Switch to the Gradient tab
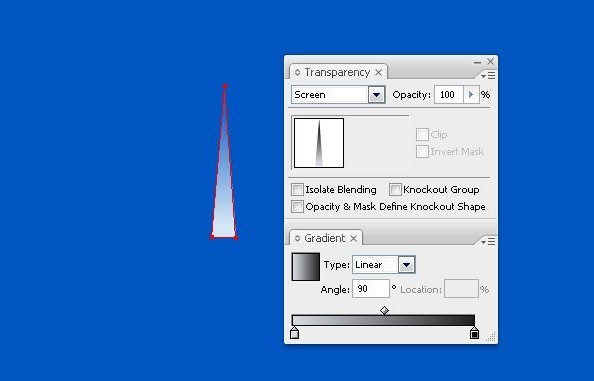Screen dimensions: 594x381 [325, 238]
